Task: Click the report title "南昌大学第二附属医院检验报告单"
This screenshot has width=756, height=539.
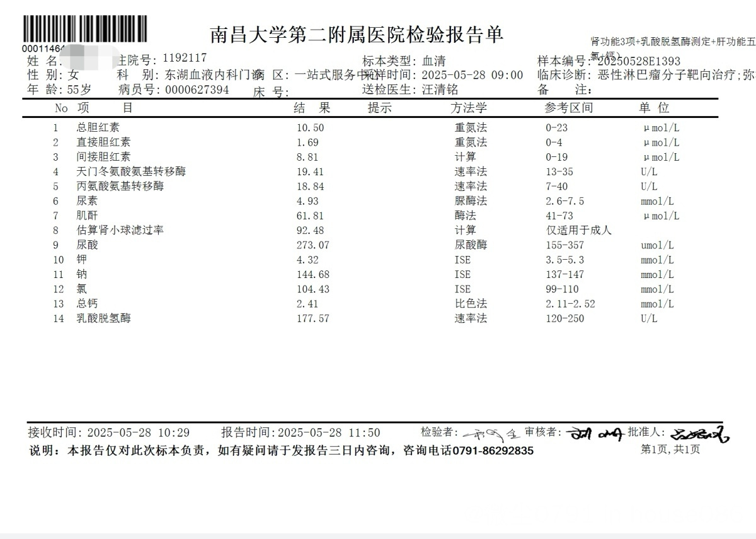Action: tap(357, 35)
